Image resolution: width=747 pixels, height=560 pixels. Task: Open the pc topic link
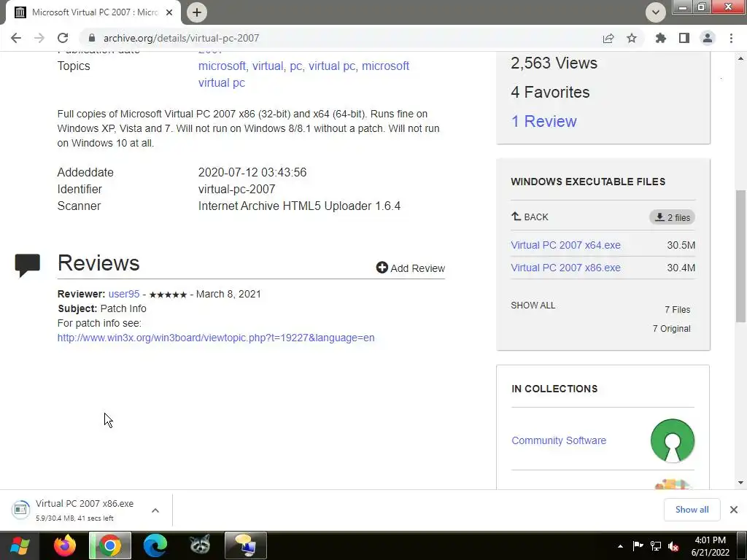pyautogui.click(x=296, y=66)
